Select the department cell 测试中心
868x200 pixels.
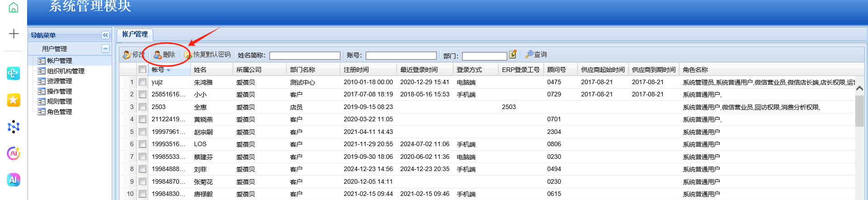(x=302, y=82)
